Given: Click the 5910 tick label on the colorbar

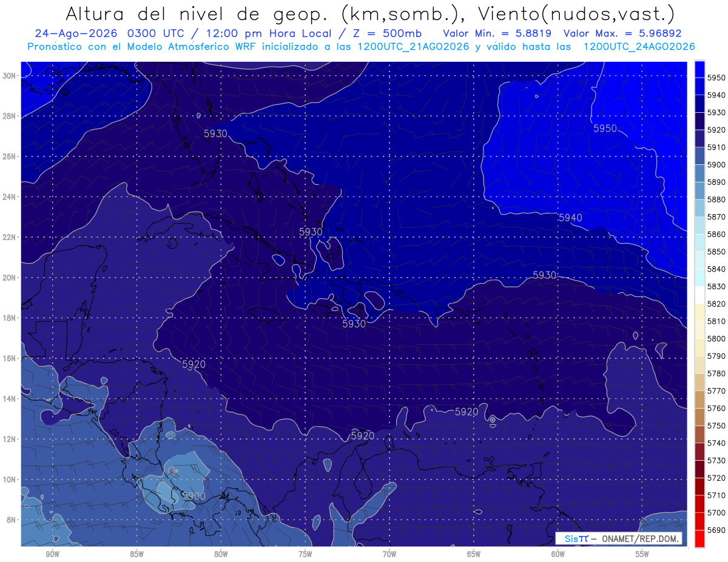Looking at the screenshot, I should pyautogui.click(x=717, y=147).
